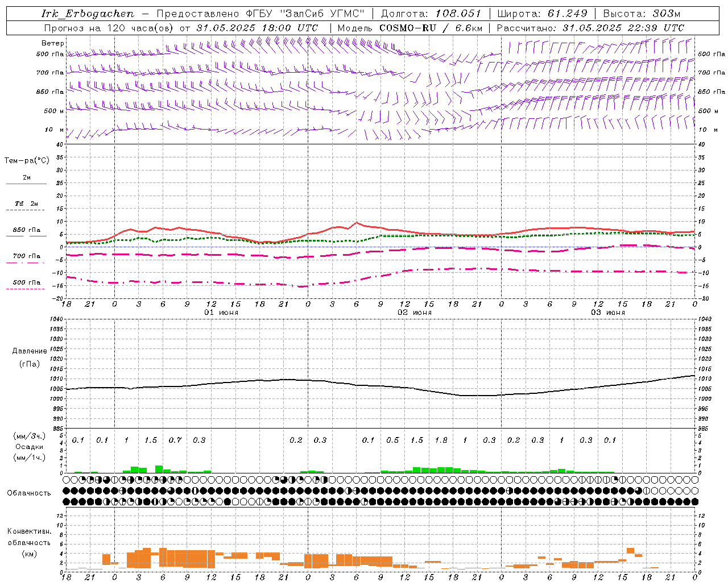This screenshot has width=728, height=582.
Task: Click the '02 июня' date label
Action: pyautogui.click(x=415, y=313)
